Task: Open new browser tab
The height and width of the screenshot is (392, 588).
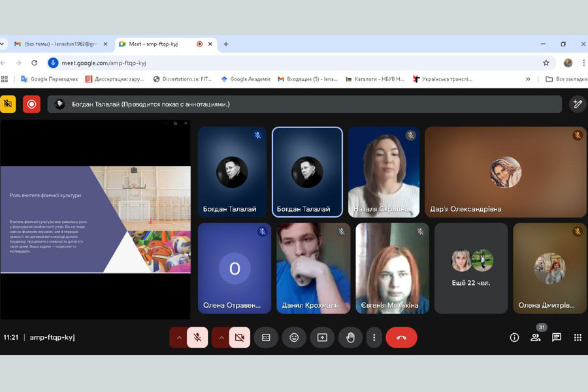Action: click(226, 44)
